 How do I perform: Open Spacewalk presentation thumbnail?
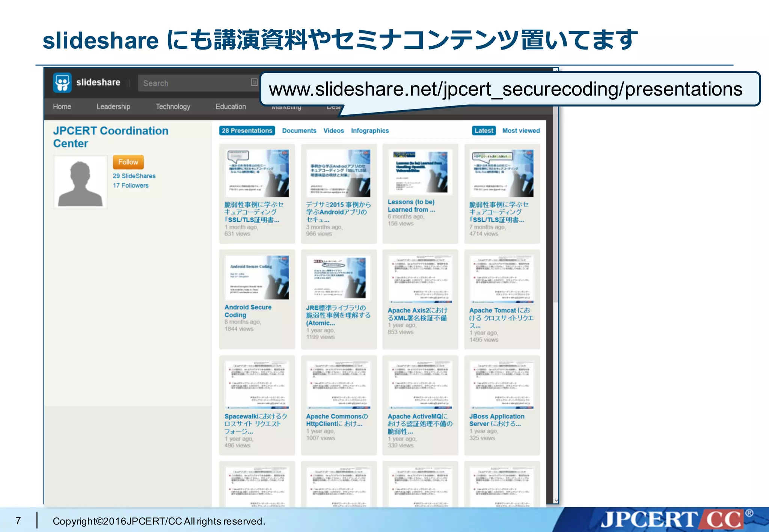pyautogui.click(x=257, y=385)
